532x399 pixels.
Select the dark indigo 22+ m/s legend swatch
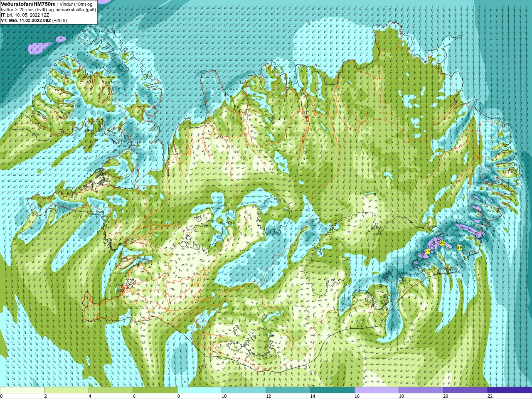click(510, 390)
